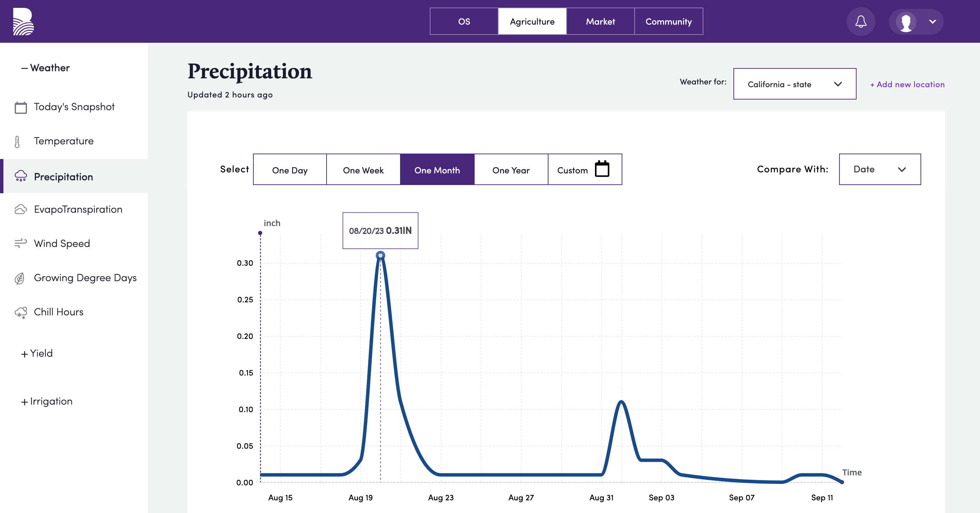The width and height of the screenshot is (980, 513).
Task: Switch to the Agriculture tab
Action: click(x=532, y=21)
